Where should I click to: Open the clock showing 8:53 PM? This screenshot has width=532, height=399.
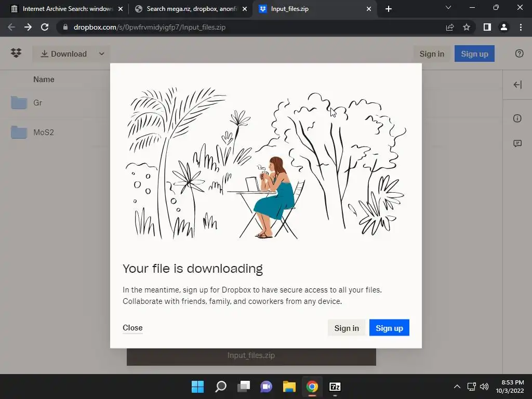[x=510, y=387]
